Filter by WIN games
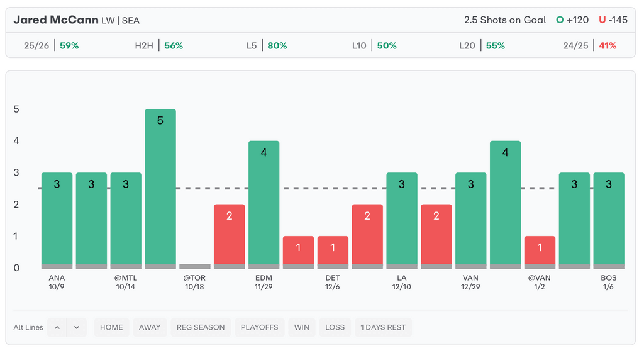 point(302,327)
